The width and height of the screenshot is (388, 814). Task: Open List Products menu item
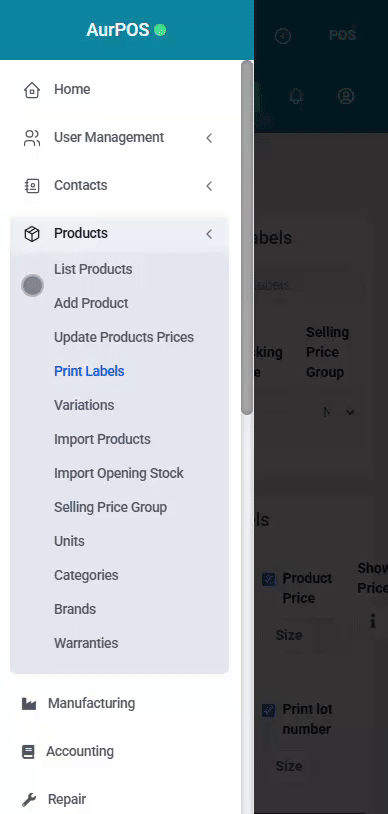tap(93, 269)
